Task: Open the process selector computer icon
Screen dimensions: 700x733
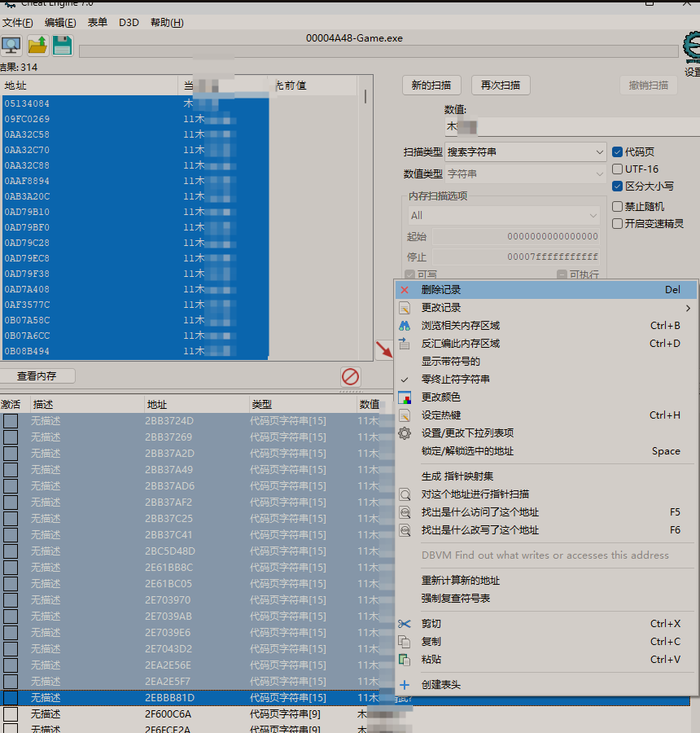Action: click(x=11, y=46)
